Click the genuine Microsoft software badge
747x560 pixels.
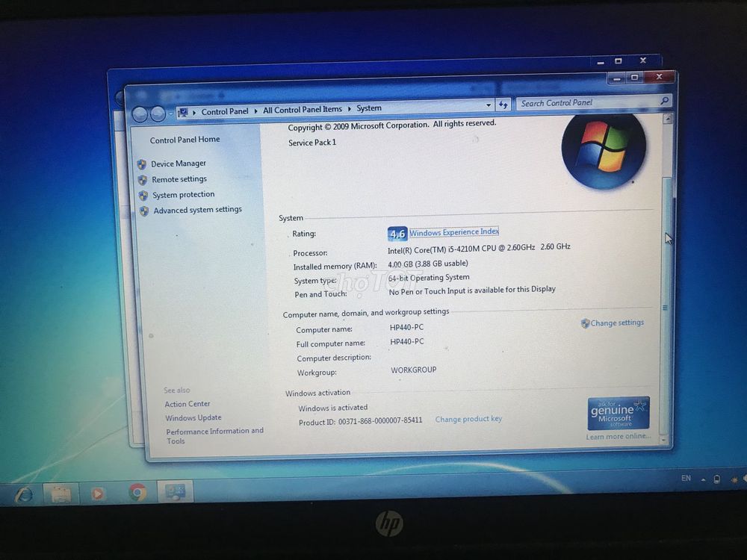pyautogui.click(x=618, y=413)
